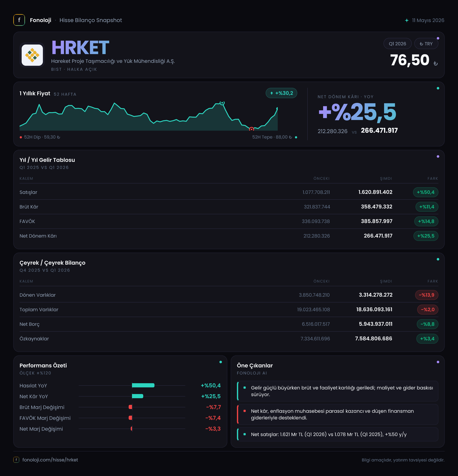
Task: Click the Fonoloji "f" logo in header
Action: [19, 20]
